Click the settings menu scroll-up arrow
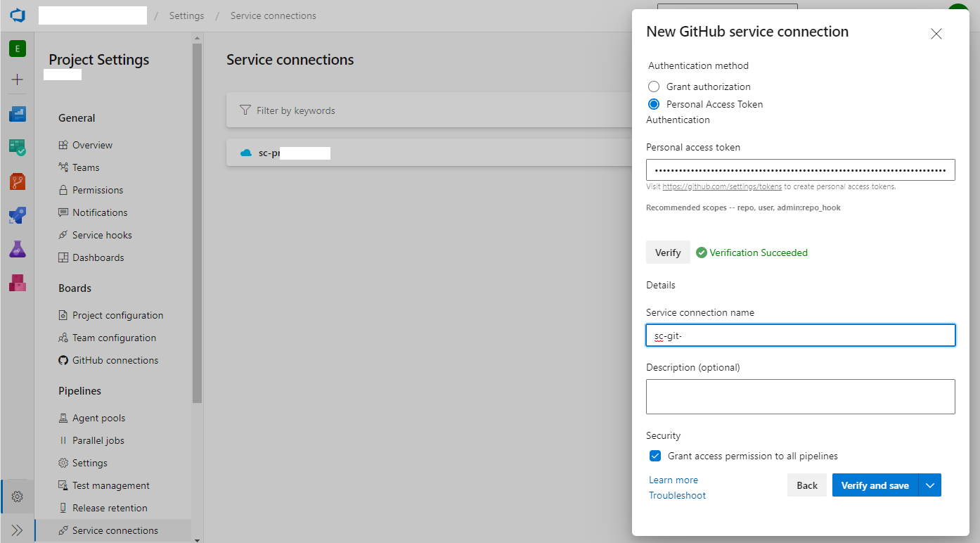This screenshot has height=543, width=980. [197, 37]
